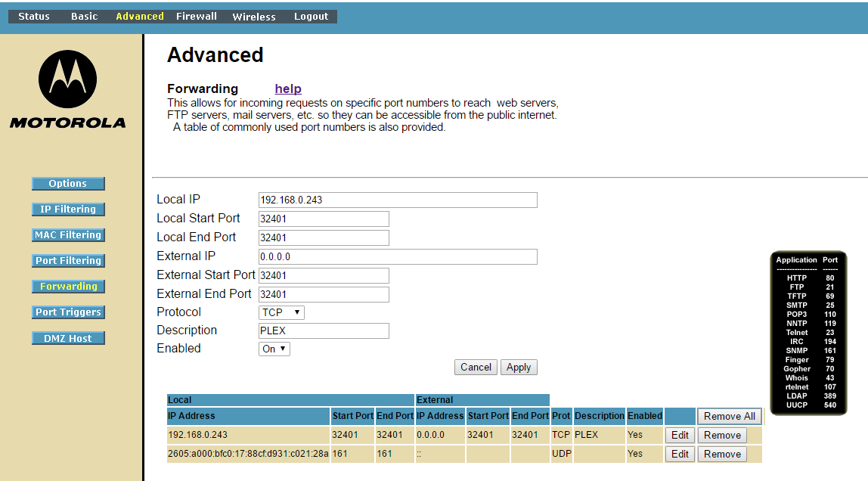Open the Basic tab
Image resolution: width=868 pixels, height=481 pixels.
(84, 17)
